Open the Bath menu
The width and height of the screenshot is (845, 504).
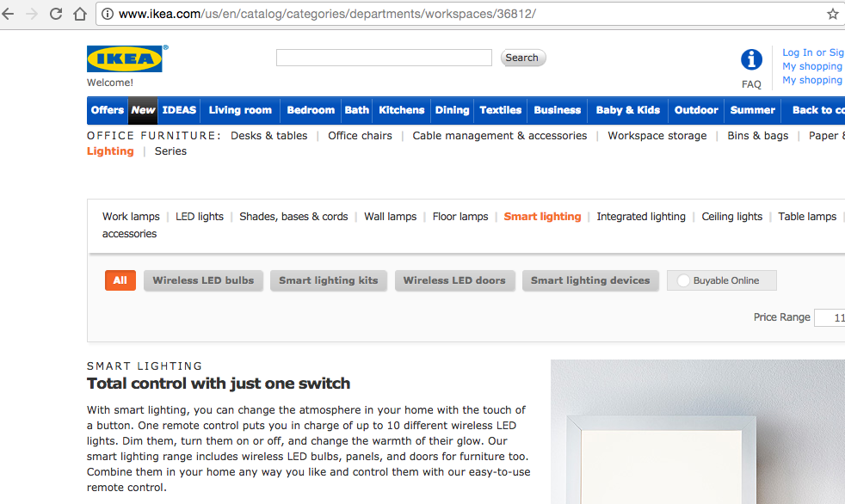[x=357, y=110]
